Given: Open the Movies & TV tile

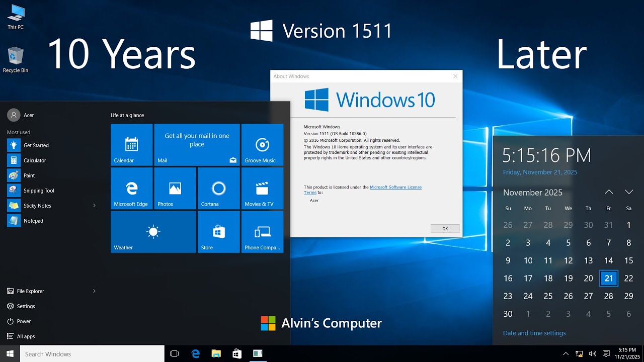Looking at the screenshot, I should pos(262,189).
